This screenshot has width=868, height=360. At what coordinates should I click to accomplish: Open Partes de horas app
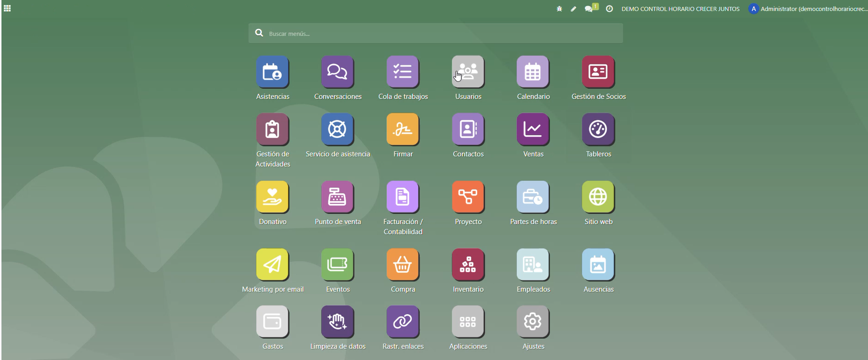533,197
